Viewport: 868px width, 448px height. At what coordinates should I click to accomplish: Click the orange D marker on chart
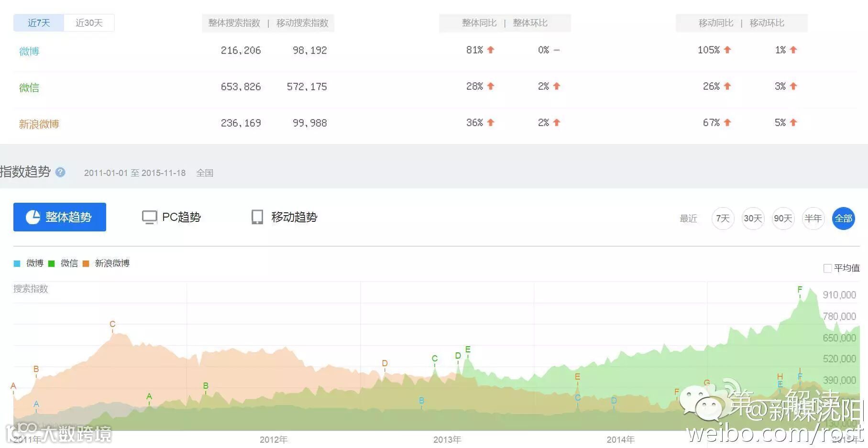pyautogui.click(x=385, y=363)
